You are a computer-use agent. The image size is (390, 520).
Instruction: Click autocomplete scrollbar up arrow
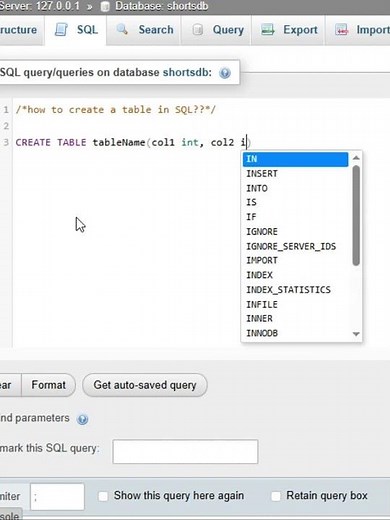[356, 158]
